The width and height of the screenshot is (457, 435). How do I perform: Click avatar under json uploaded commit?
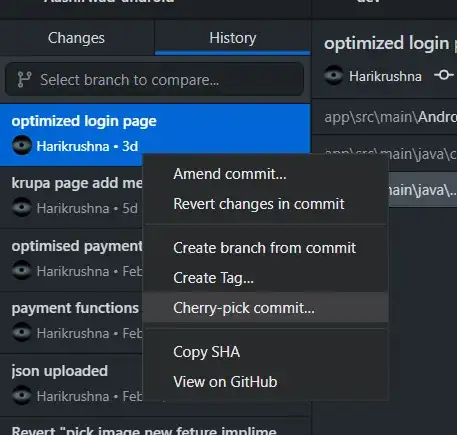point(22,395)
